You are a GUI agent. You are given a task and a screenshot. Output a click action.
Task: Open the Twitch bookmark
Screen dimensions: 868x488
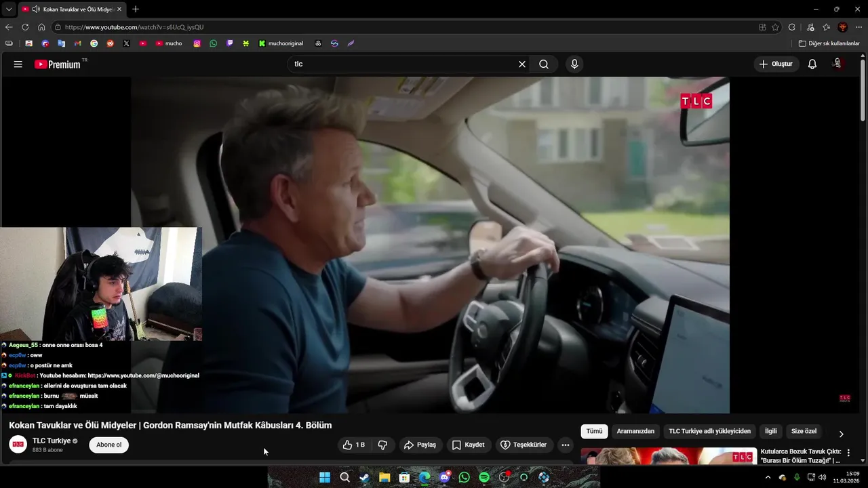click(x=230, y=43)
